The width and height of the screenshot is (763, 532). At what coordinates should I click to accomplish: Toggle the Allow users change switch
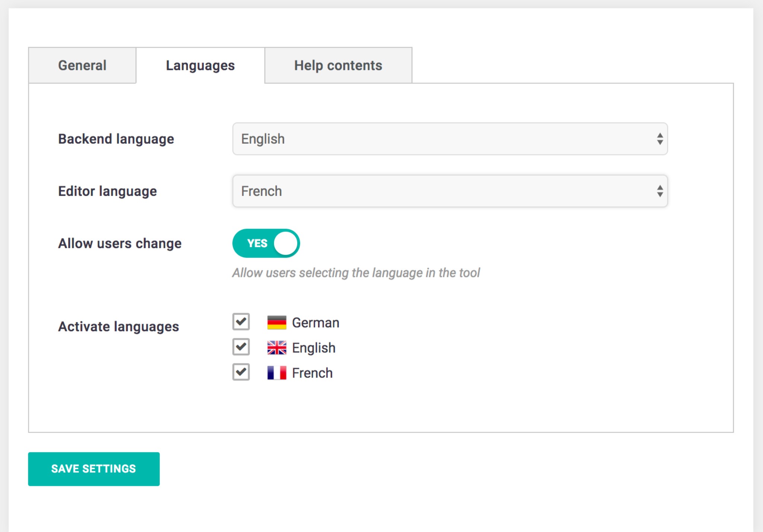(x=266, y=243)
